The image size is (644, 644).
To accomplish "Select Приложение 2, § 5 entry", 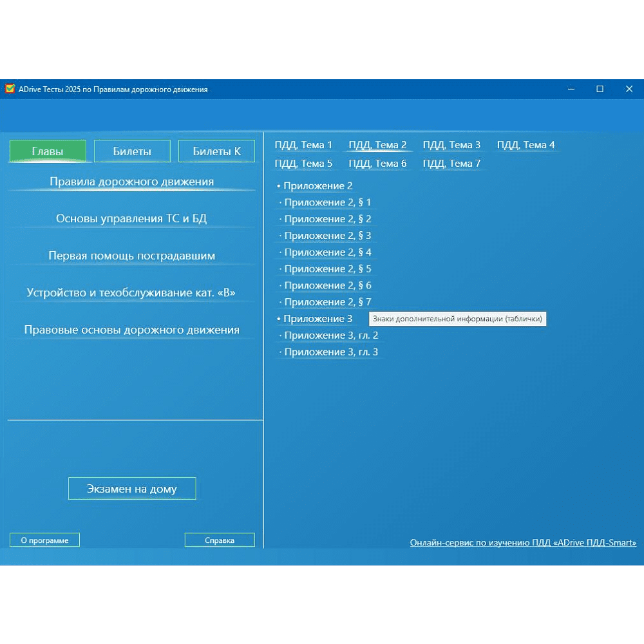I will tap(327, 269).
